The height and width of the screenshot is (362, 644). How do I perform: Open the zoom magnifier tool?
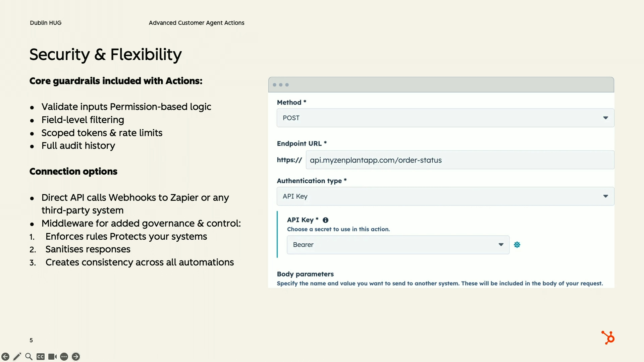point(29,357)
